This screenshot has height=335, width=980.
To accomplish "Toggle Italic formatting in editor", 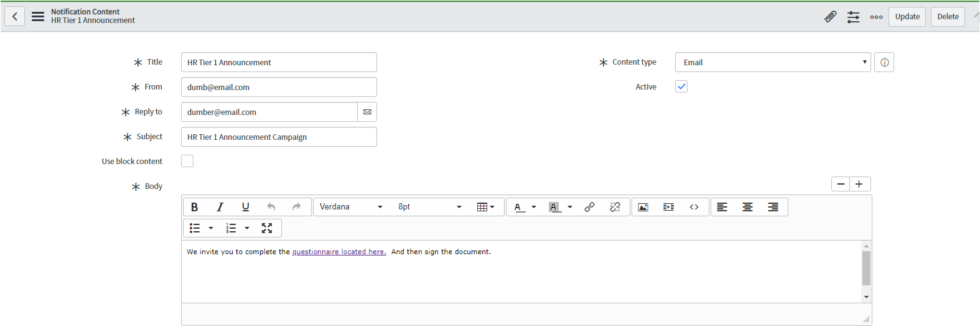I will [220, 207].
